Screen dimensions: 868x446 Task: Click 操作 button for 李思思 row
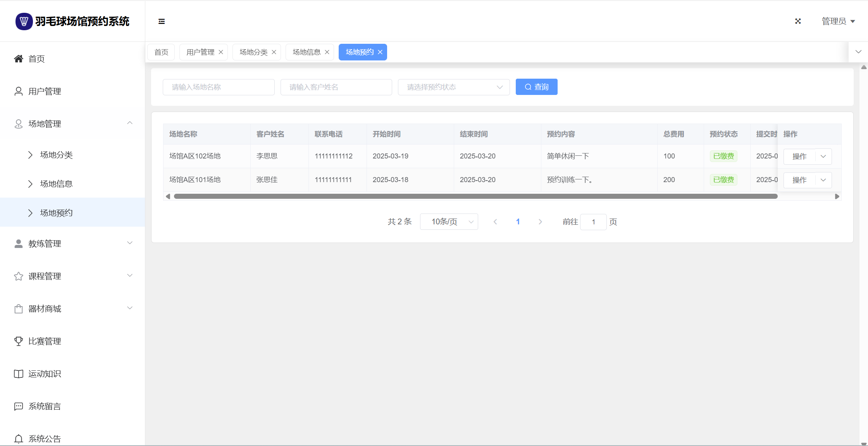[799, 157]
